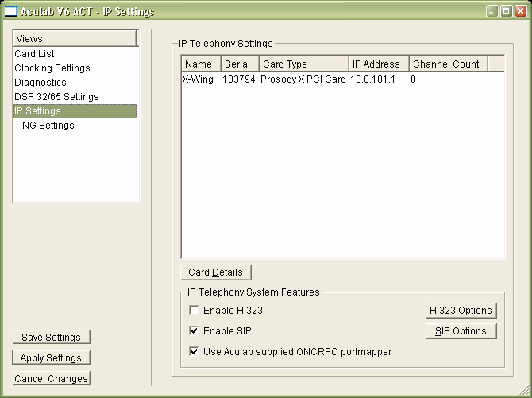Sort by the Name column header

click(x=201, y=64)
